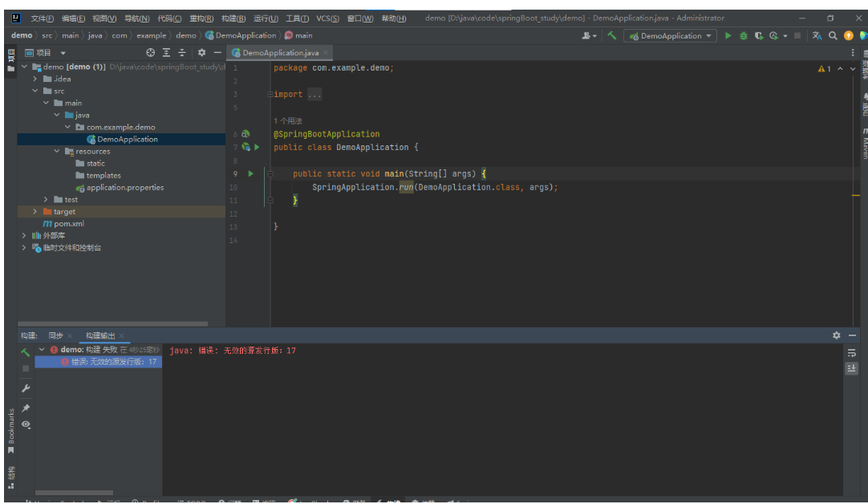This screenshot has width=868, height=504.
Task: Click Collapse All icon in project panel
Action: [x=181, y=53]
